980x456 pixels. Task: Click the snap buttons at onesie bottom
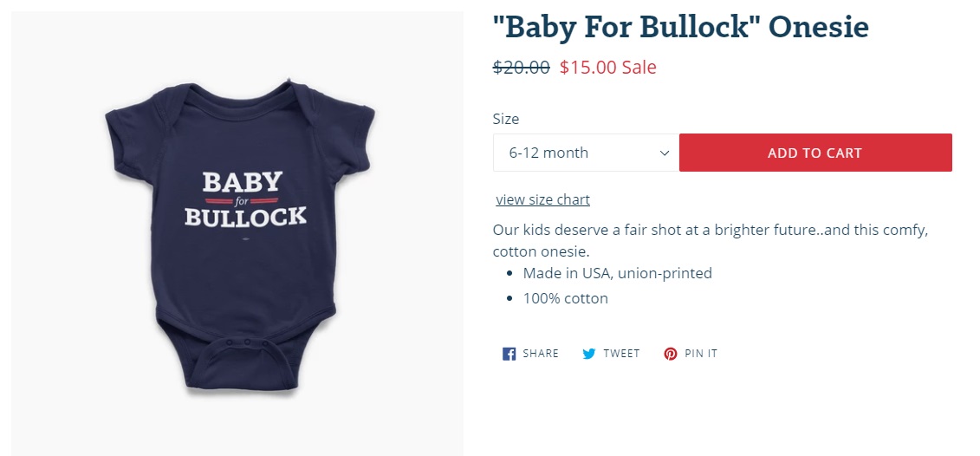247,343
